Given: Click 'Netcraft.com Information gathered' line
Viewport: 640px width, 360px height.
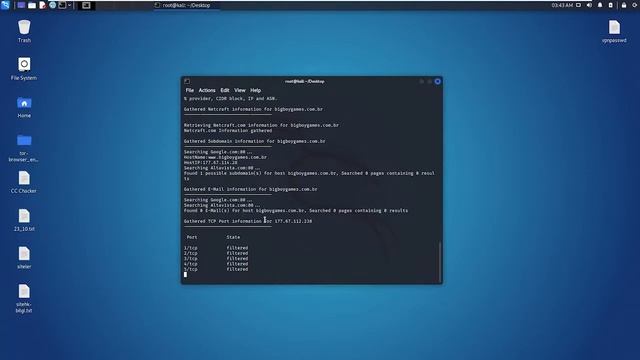Looking at the screenshot, I should 228,131.
